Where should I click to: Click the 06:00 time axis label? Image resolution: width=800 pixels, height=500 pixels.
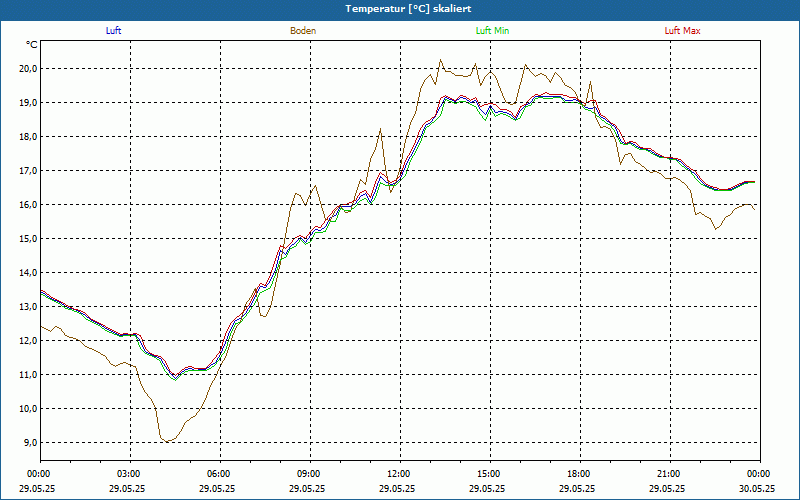(220, 474)
